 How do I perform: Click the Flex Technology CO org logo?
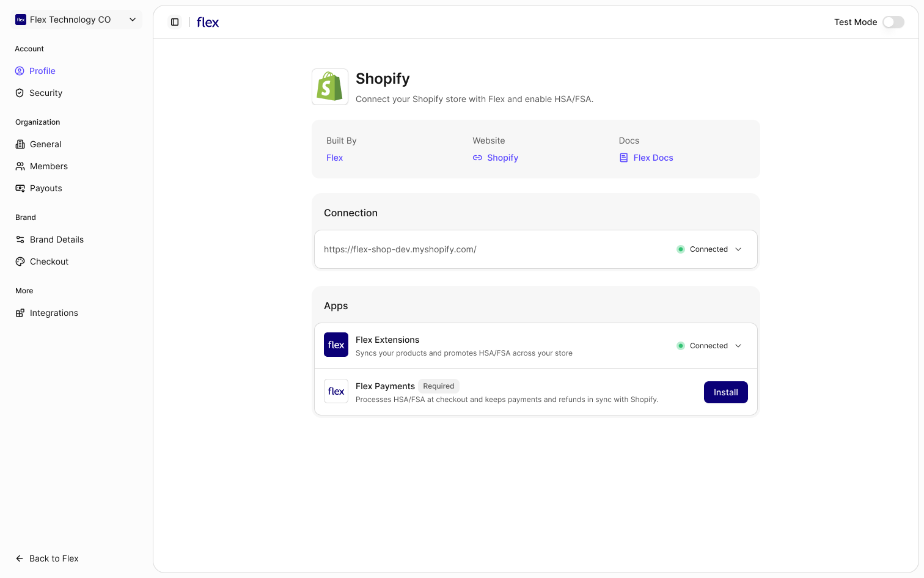[x=21, y=20]
